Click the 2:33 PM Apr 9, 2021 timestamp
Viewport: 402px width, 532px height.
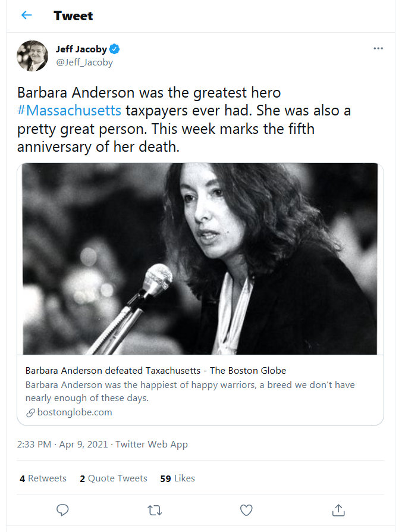tap(62, 445)
